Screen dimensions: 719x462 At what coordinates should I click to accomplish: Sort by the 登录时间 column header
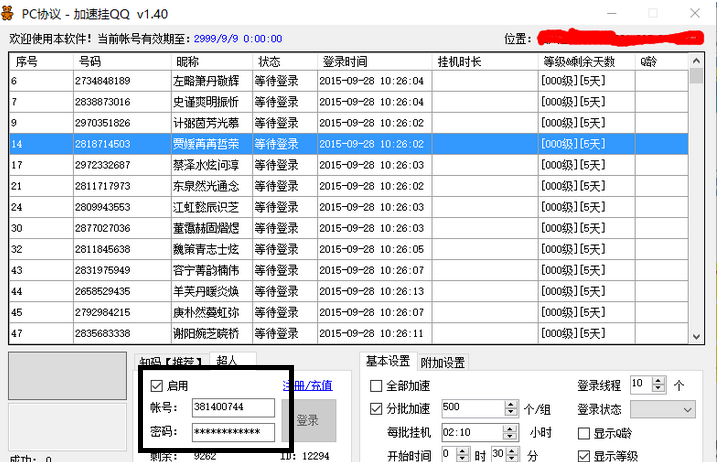[375, 61]
